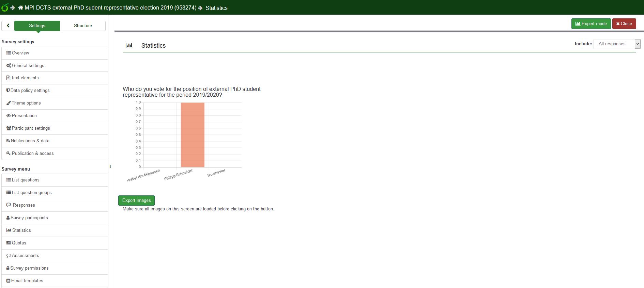Switch to the Structure tab
The width and height of the screenshot is (644, 288).
pyautogui.click(x=83, y=26)
